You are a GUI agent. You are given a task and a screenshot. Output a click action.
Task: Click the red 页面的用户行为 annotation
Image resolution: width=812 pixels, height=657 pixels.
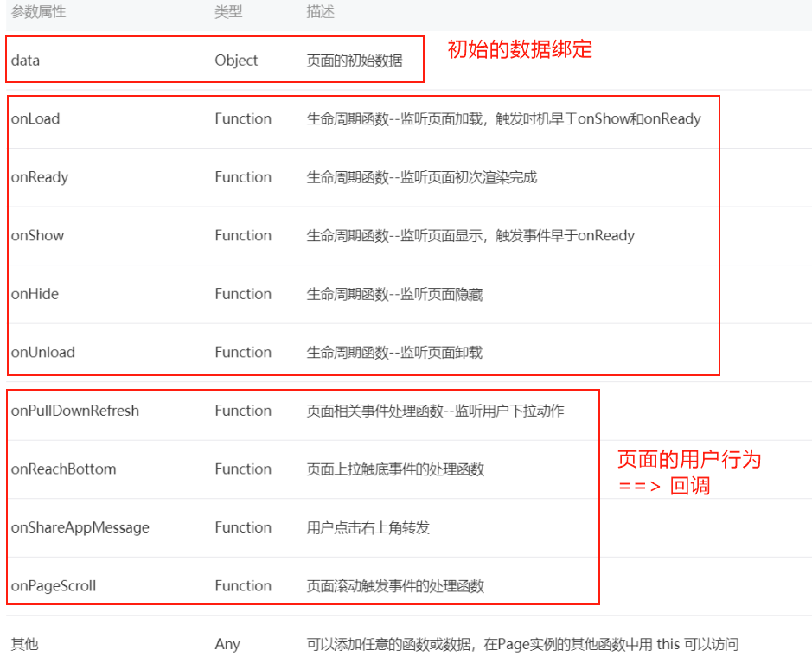tap(688, 459)
